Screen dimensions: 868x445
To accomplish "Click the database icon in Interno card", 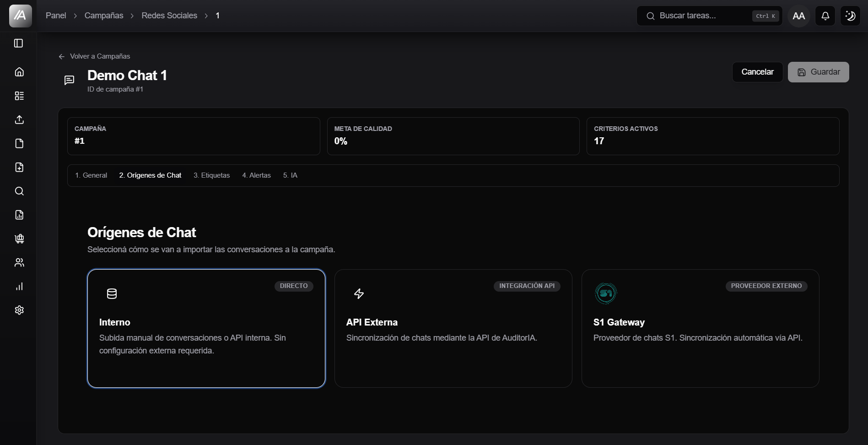I will click(112, 293).
